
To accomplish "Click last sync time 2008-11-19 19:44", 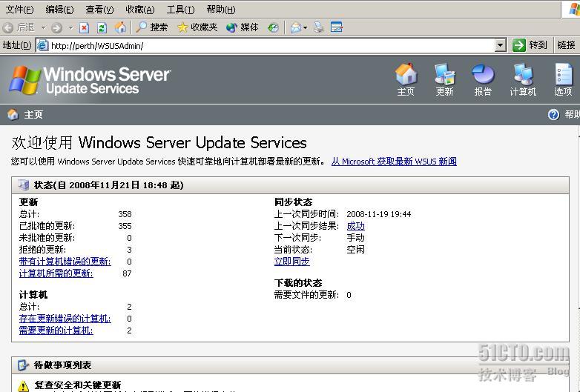I will 379,214.
